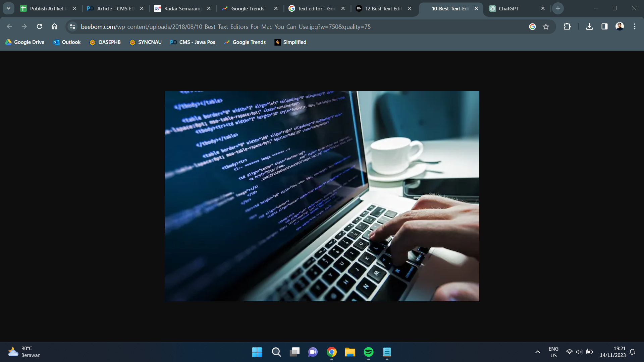Click the Grammarly extension icon in address bar
This screenshot has height=362, width=644.
[x=533, y=26]
